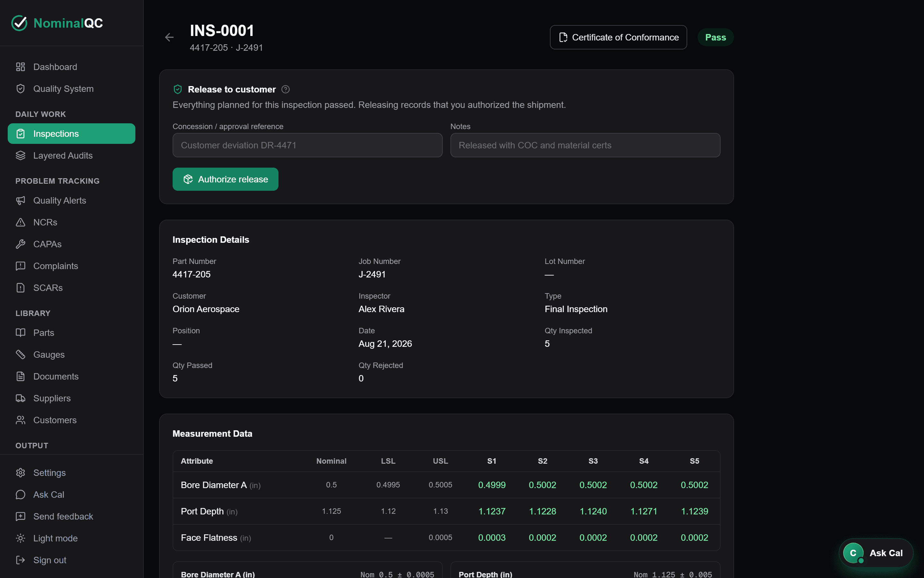Click Port Depth S4 value 1.1271
This screenshot has width=924, height=578.
(643, 511)
